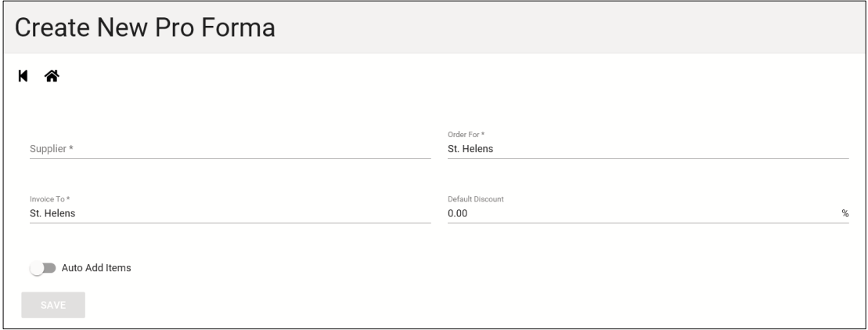
Task: Toggle the Auto Add Items switch
Action: tap(43, 268)
